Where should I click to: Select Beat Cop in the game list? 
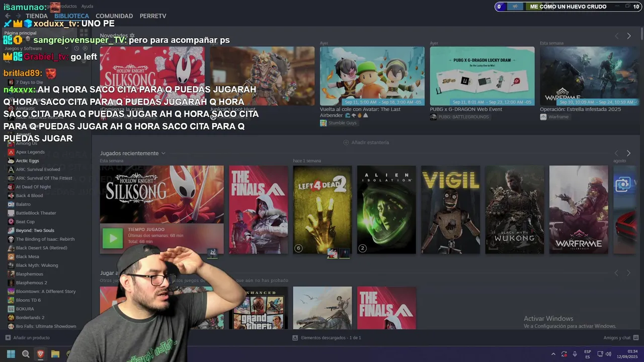click(x=25, y=222)
